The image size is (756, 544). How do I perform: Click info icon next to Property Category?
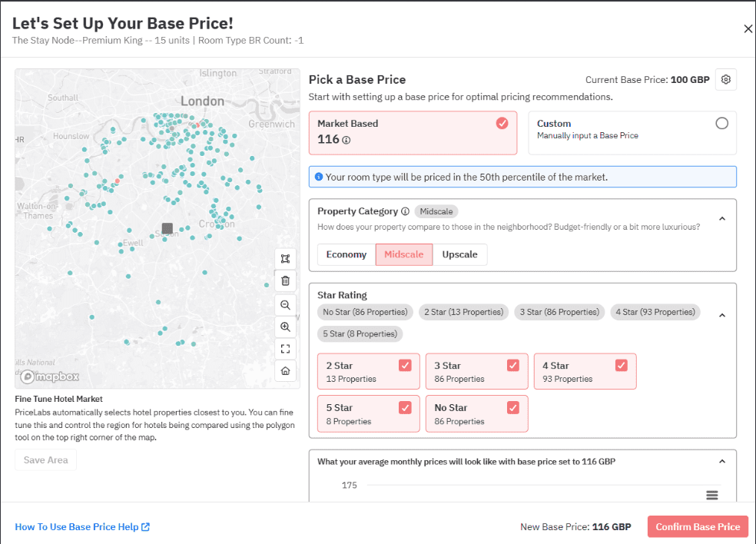coord(405,211)
